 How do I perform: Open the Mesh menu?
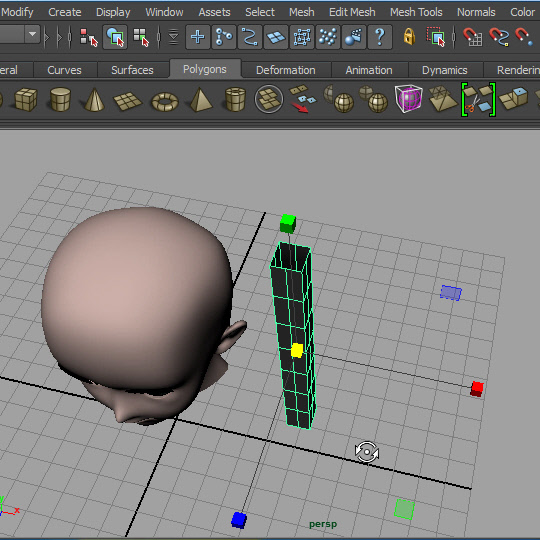302,12
